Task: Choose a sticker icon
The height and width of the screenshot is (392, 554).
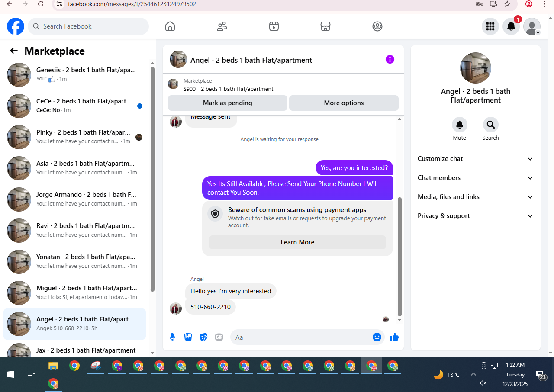Action: click(x=203, y=337)
